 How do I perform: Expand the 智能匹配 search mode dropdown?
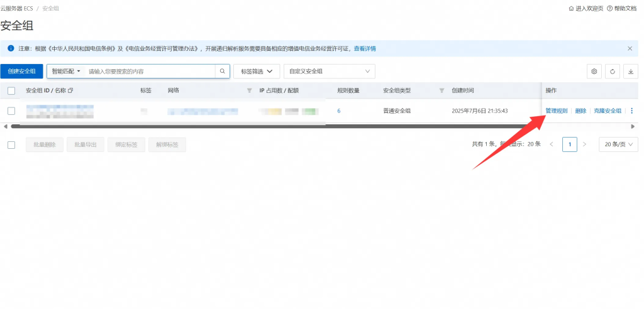65,72
